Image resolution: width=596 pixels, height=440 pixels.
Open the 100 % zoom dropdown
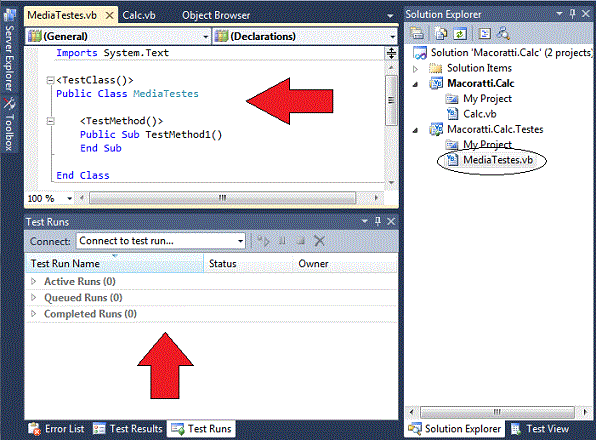(x=70, y=198)
